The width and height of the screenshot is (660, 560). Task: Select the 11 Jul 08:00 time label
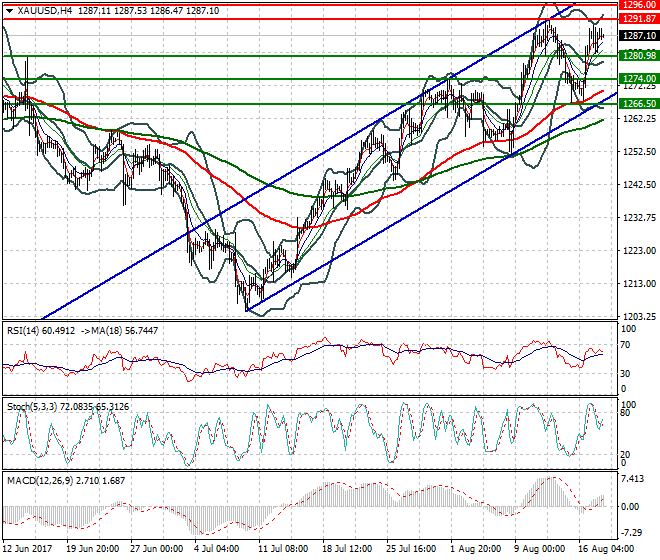tap(283, 549)
